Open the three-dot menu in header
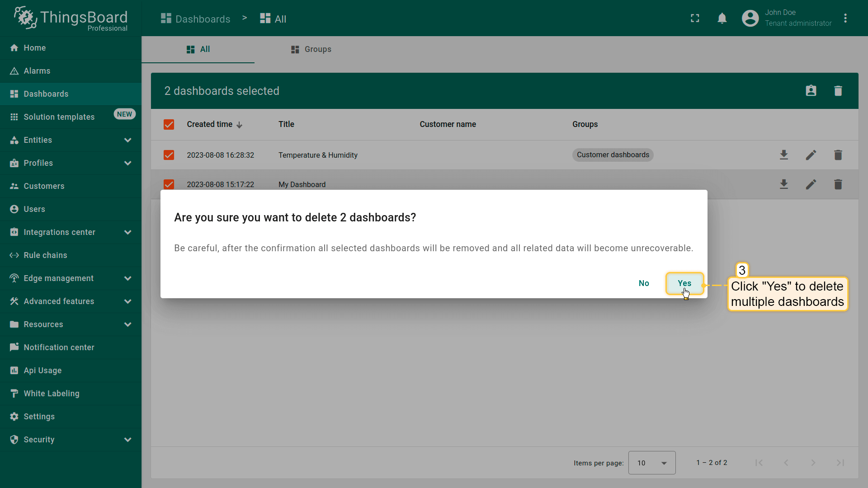This screenshot has height=488, width=868. (845, 18)
